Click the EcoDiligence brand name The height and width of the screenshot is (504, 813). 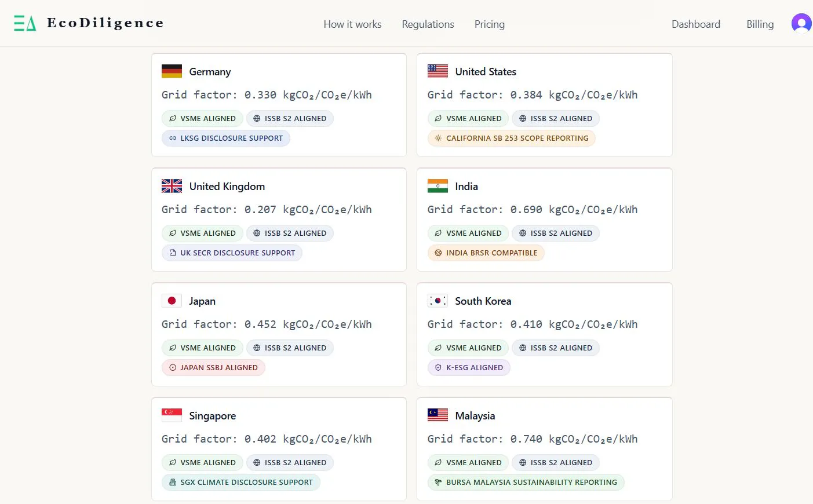[105, 23]
